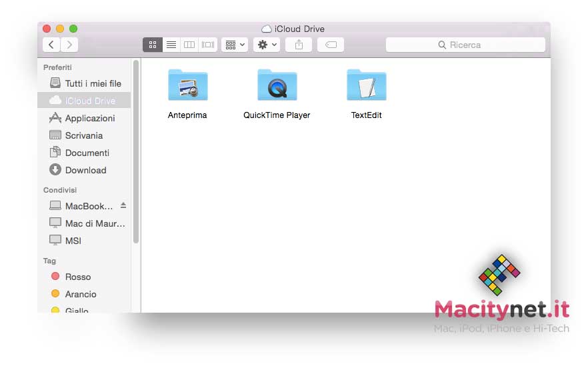This screenshot has width=588, height=366.
Task: Click the Anteprima folder name label
Action: tap(187, 115)
